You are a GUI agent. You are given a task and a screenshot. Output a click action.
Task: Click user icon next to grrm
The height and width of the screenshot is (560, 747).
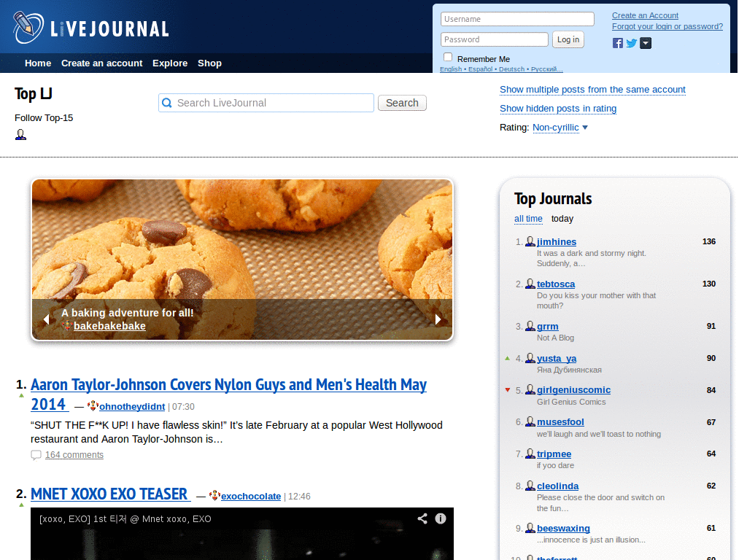coord(530,326)
